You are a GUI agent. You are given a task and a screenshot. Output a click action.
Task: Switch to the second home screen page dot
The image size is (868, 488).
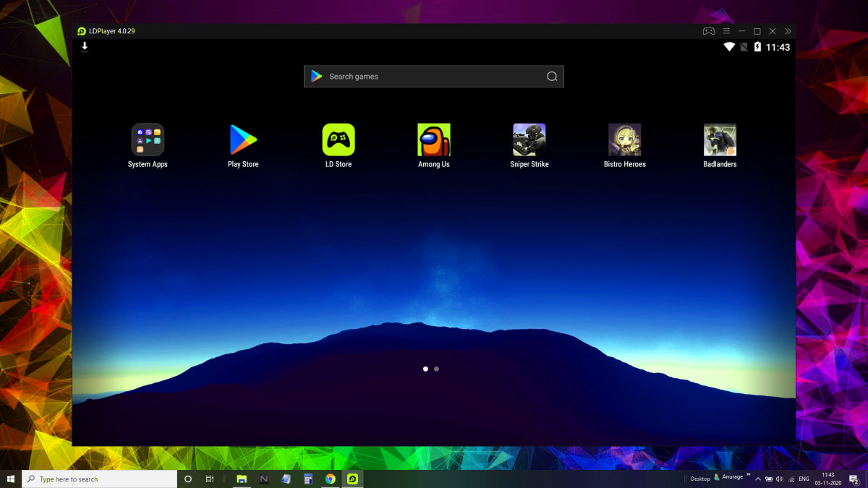tap(436, 369)
